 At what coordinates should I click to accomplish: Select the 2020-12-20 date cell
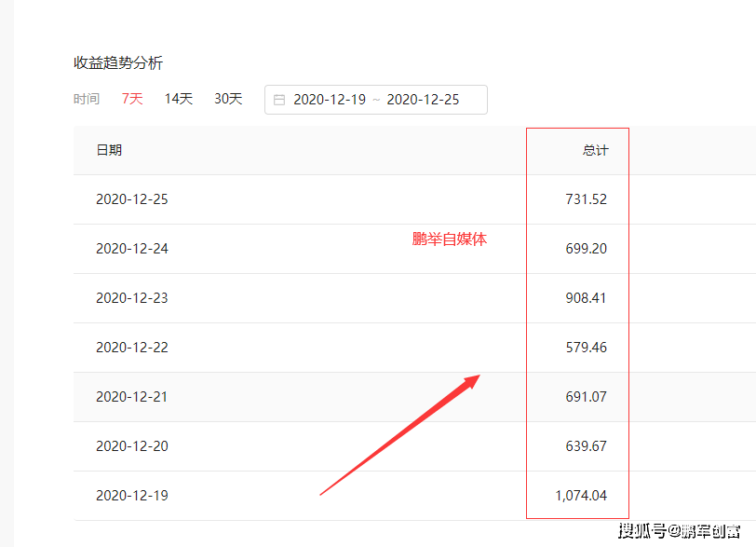132,446
